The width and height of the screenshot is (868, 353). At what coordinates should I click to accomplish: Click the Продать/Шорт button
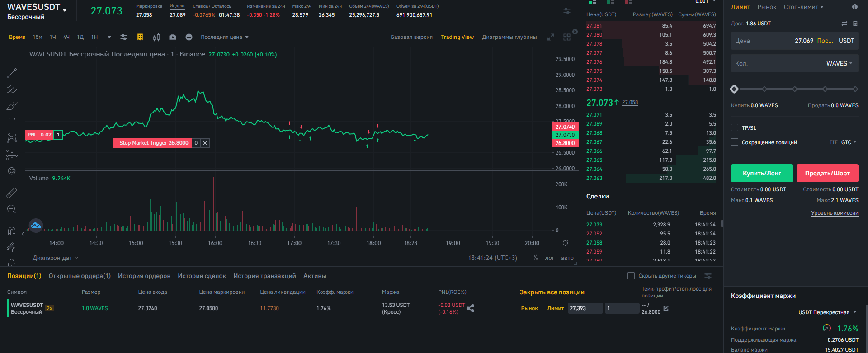coord(827,173)
